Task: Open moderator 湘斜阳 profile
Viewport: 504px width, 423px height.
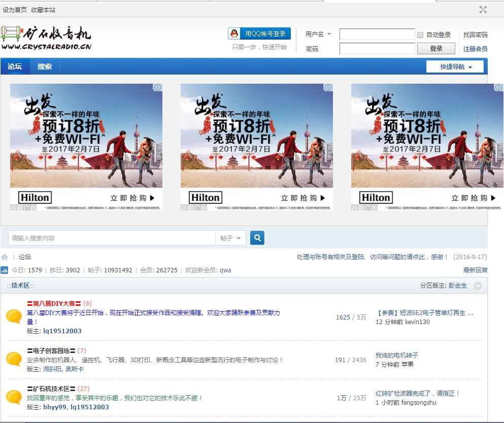Action: [x=53, y=369]
